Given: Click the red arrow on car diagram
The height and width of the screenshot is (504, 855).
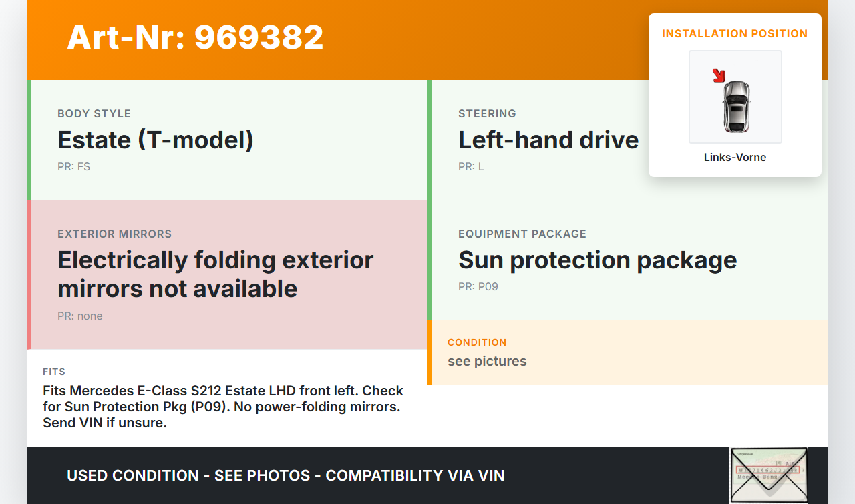Looking at the screenshot, I should [719, 75].
